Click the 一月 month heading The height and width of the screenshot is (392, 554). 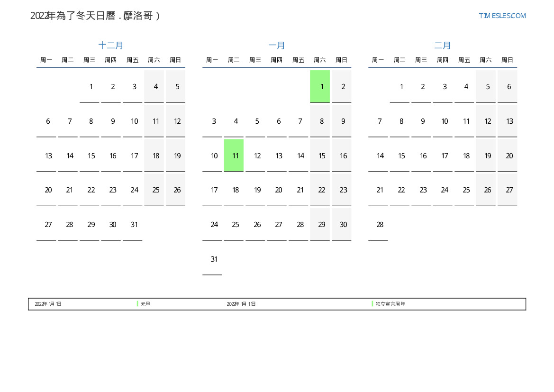[277, 46]
